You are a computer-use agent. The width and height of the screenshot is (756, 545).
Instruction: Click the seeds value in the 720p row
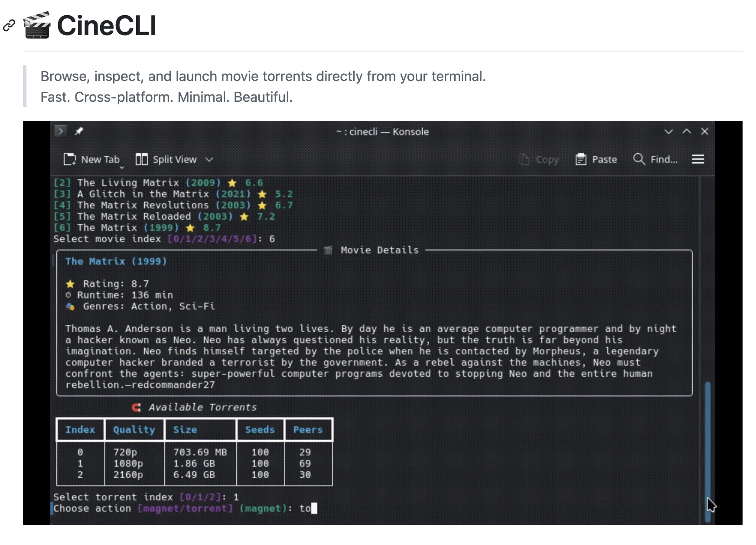260,452
